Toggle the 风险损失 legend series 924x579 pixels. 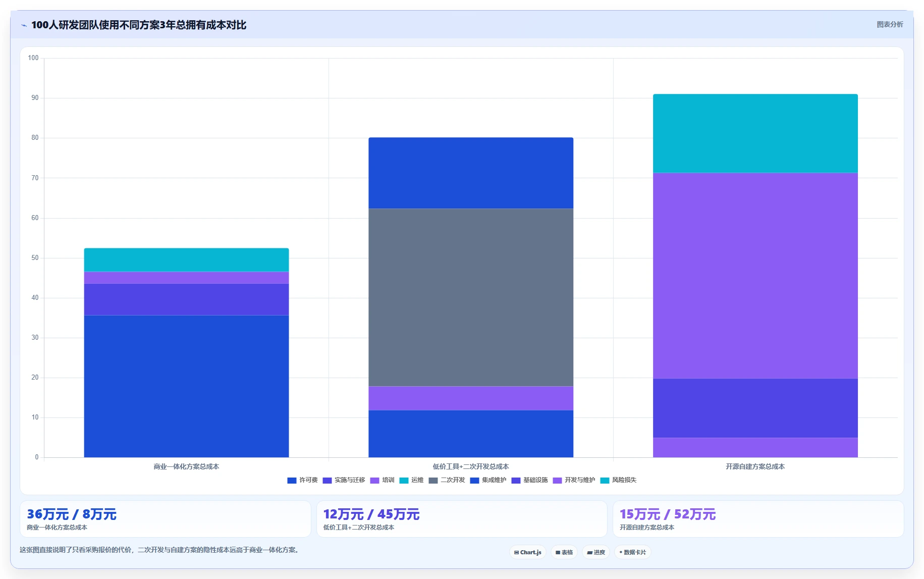[x=618, y=480]
